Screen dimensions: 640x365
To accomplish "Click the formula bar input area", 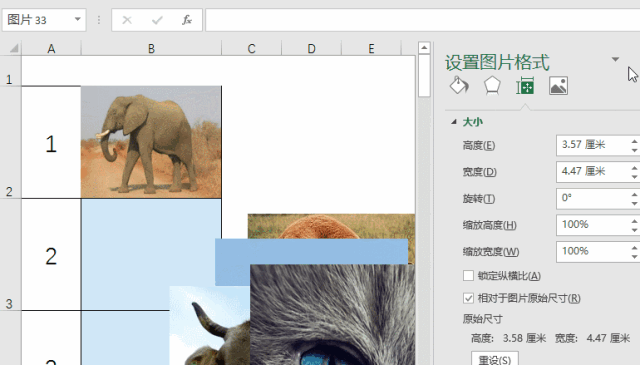I will pos(423,20).
